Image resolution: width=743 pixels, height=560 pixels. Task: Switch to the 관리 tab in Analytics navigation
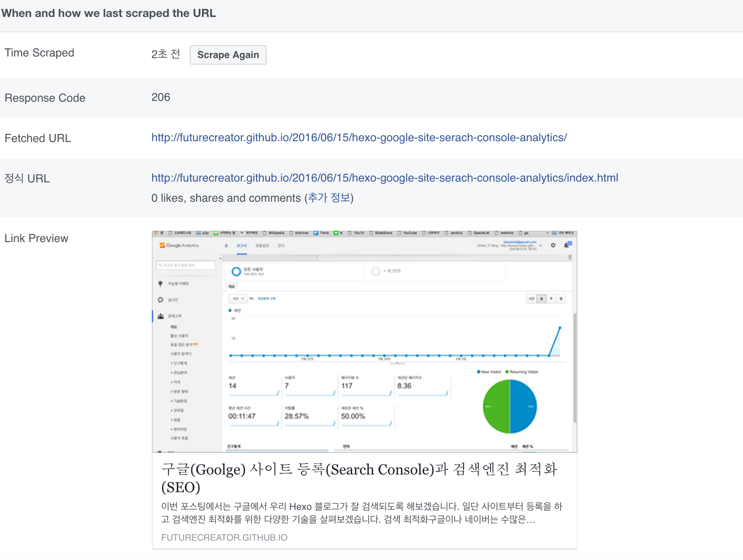(x=282, y=245)
